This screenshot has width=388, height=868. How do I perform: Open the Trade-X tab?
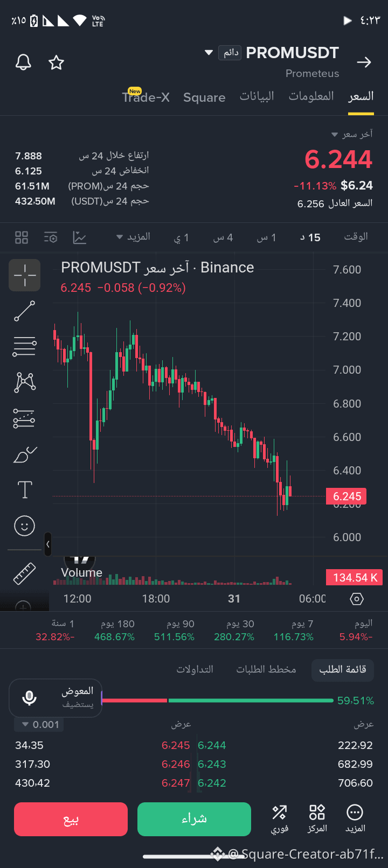pos(145,97)
